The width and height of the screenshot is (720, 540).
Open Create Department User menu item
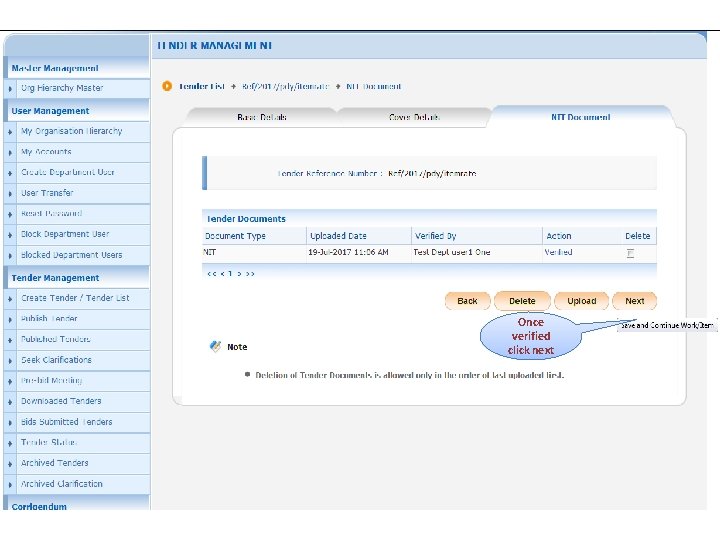tap(68, 172)
